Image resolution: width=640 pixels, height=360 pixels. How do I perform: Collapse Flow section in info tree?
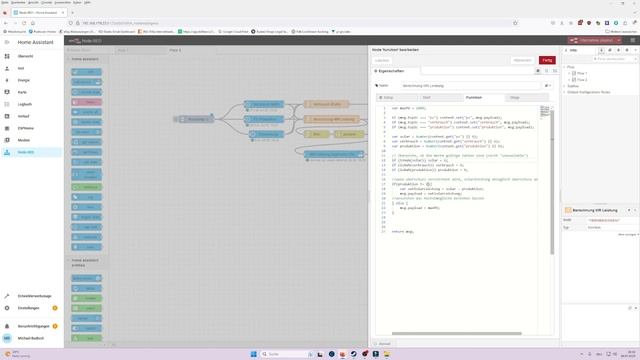(565, 67)
